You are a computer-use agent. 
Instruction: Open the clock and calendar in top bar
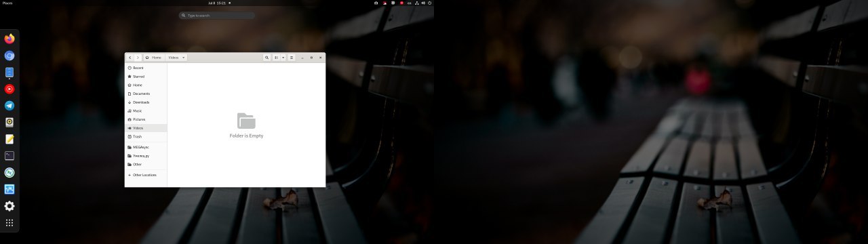click(x=217, y=3)
